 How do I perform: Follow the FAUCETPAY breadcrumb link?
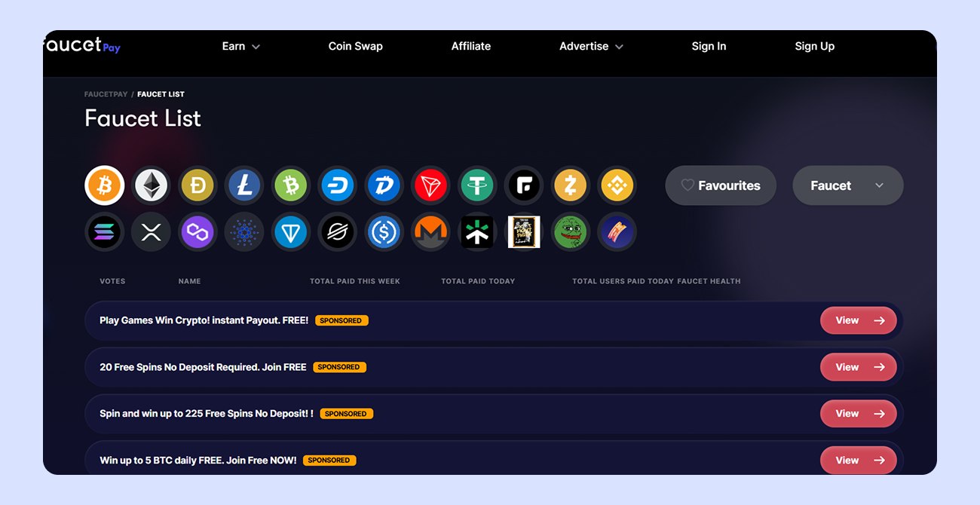point(106,94)
